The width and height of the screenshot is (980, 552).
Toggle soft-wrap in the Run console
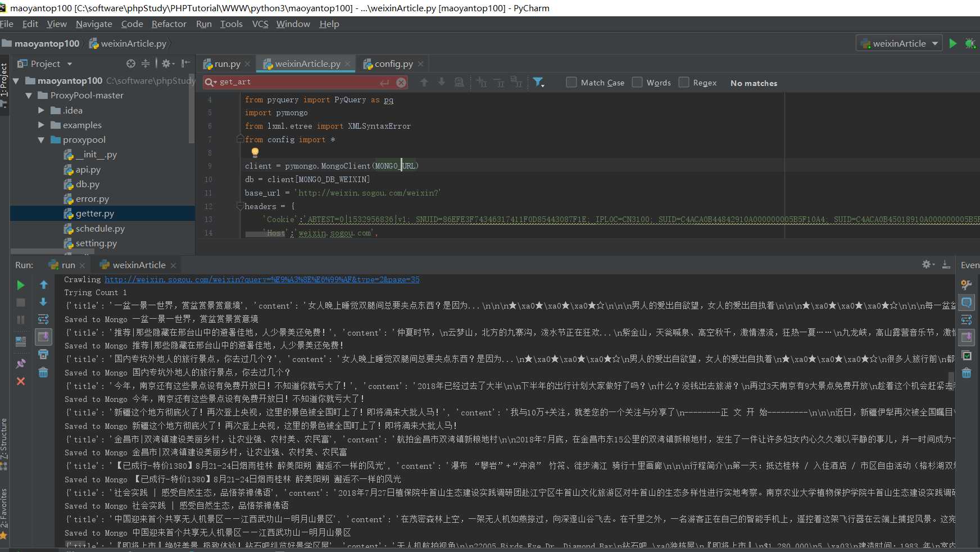click(x=43, y=319)
